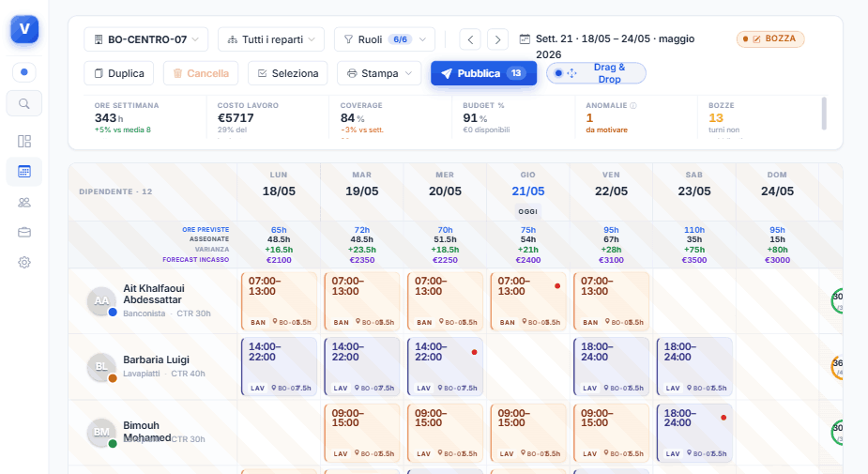Open the search icon in sidebar

23,103
